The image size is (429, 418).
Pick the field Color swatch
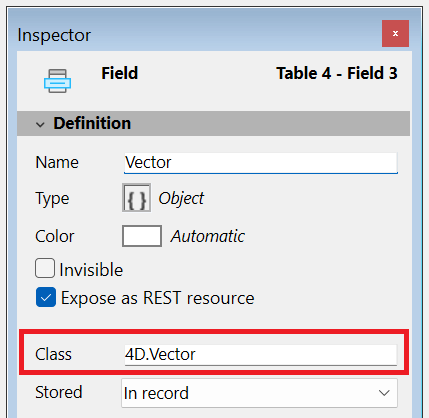click(x=142, y=236)
